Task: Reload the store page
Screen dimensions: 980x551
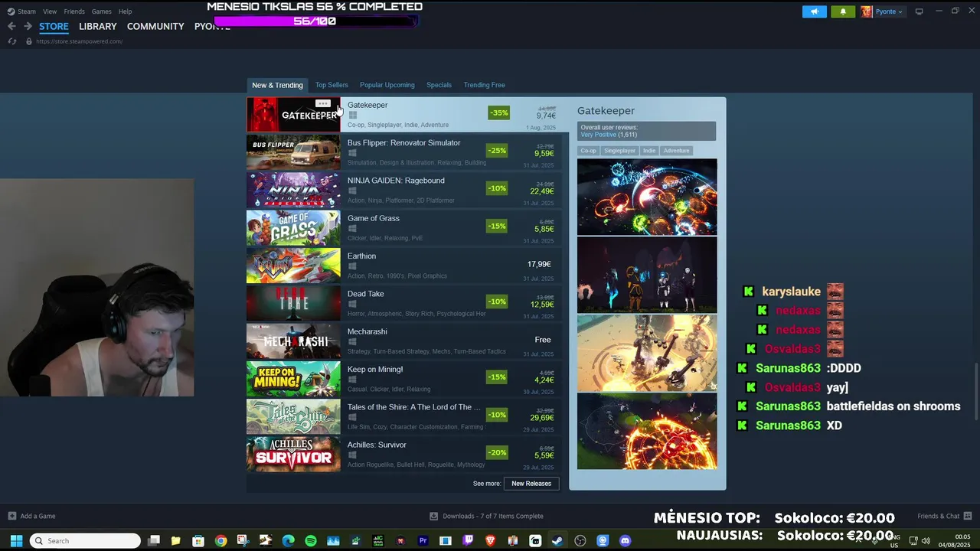Action: [x=11, y=41]
